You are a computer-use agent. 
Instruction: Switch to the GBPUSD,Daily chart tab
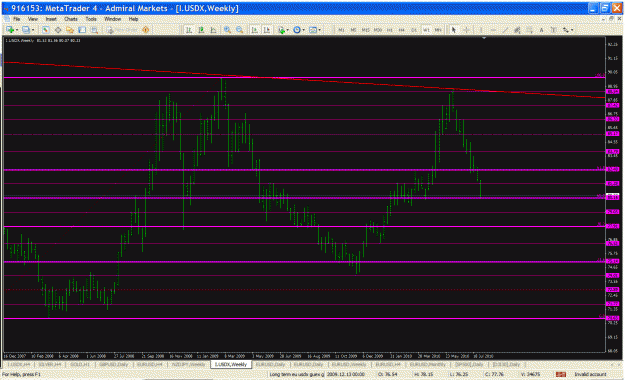pyautogui.click(x=114, y=364)
